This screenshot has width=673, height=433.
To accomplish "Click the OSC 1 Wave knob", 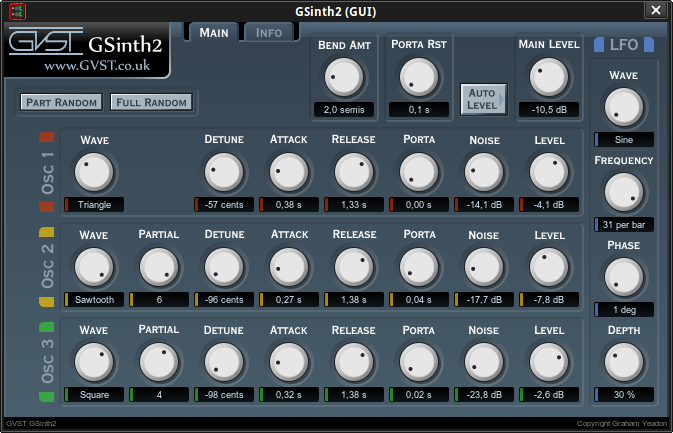I will [x=94, y=172].
